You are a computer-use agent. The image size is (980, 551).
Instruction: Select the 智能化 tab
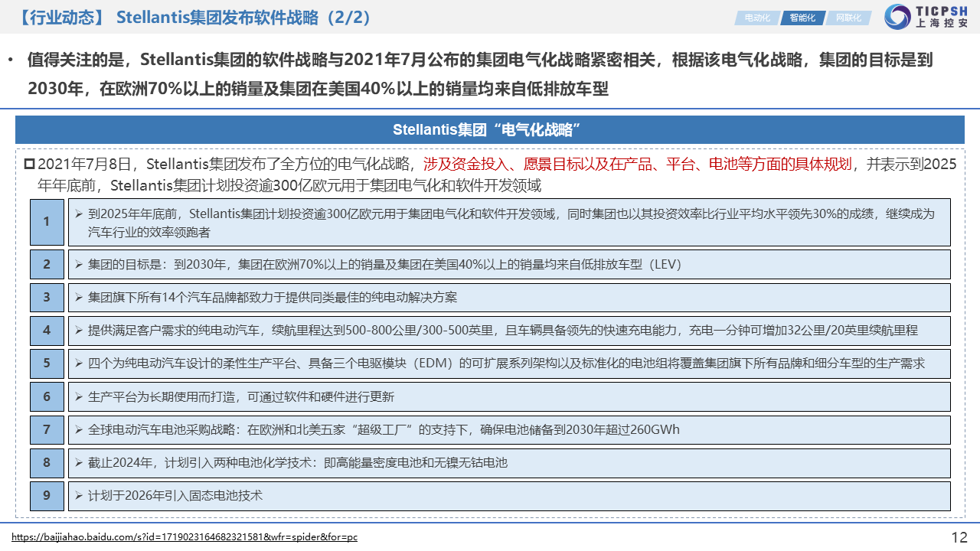pyautogui.click(x=802, y=18)
